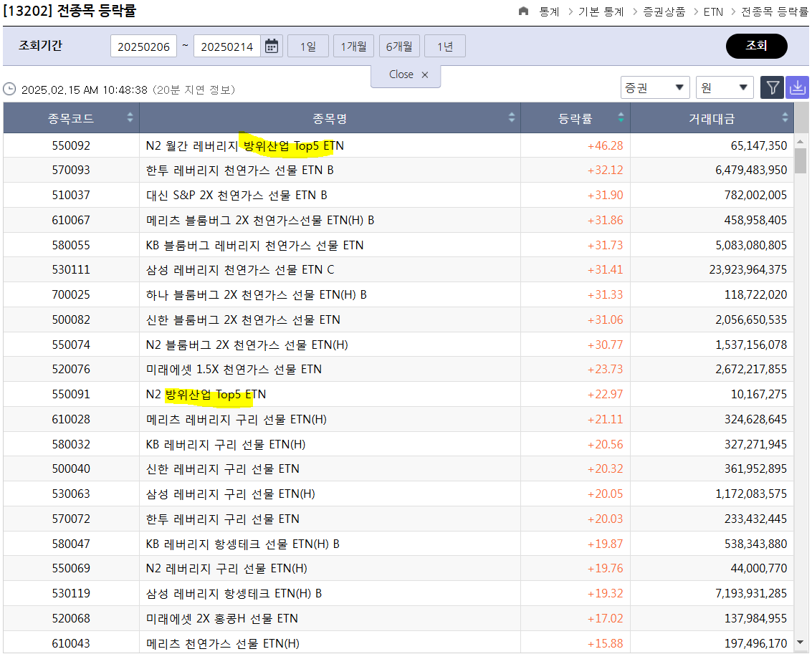Click the end date field 20250214
The height and width of the screenshot is (654, 812).
[227, 47]
